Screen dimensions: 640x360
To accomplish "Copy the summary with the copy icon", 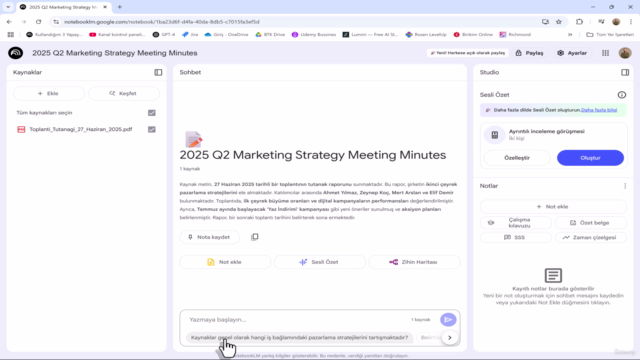I will click(255, 237).
